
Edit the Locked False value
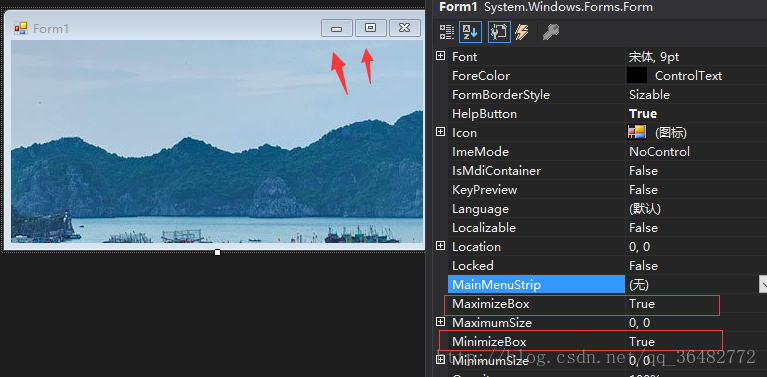[643, 266]
